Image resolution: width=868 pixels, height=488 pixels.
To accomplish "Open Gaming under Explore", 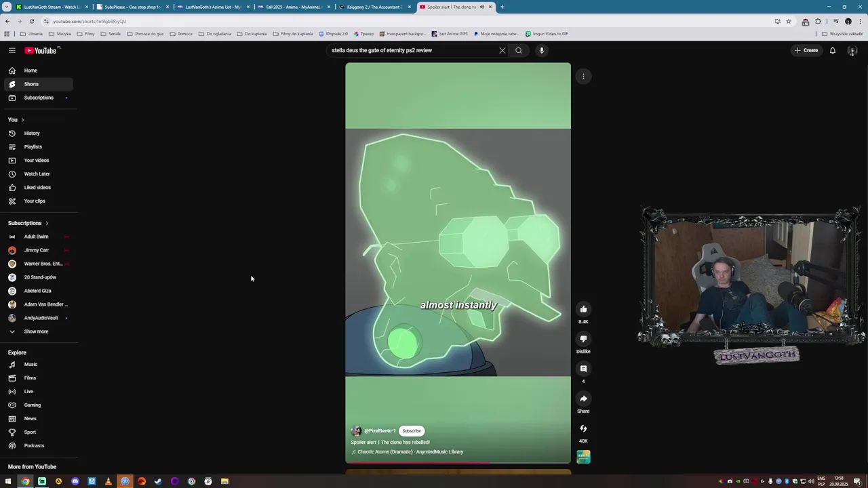I will click(38, 405).
